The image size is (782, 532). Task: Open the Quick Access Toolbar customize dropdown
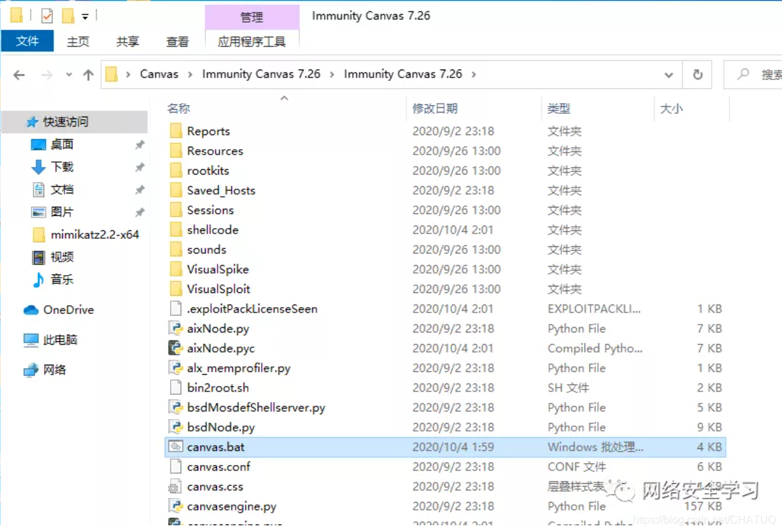(x=85, y=17)
